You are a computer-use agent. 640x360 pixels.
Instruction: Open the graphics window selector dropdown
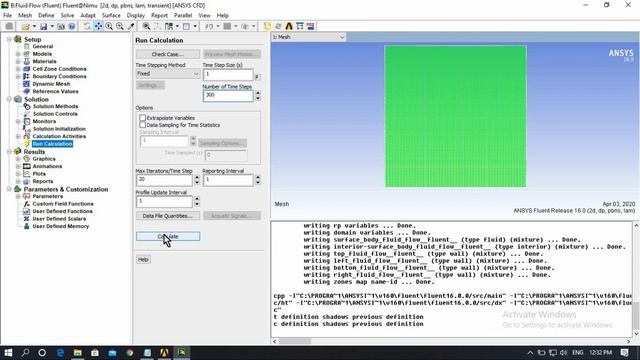[x=309, y=37]
